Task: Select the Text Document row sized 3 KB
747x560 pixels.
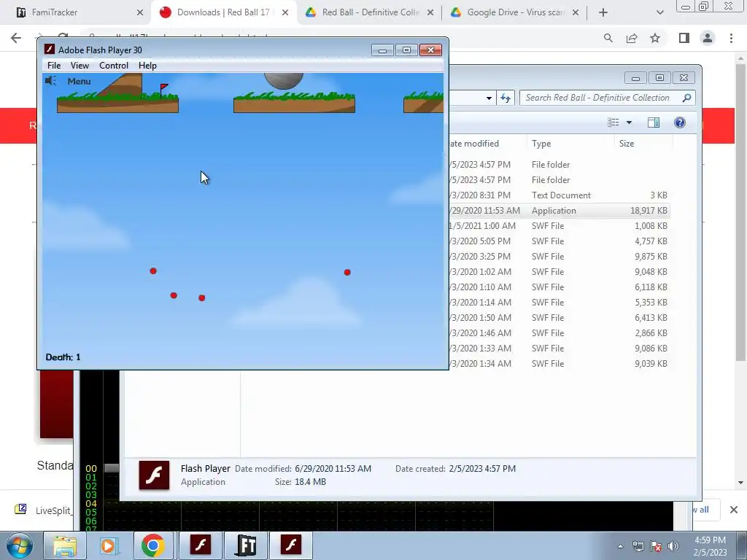Action: [560, 195]
